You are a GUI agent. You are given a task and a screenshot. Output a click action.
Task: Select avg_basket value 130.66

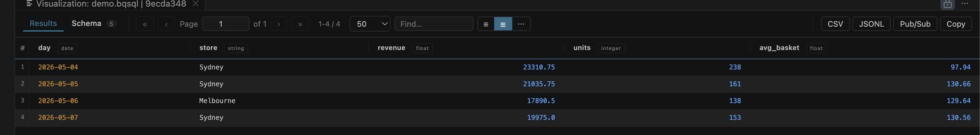[958, 84]
